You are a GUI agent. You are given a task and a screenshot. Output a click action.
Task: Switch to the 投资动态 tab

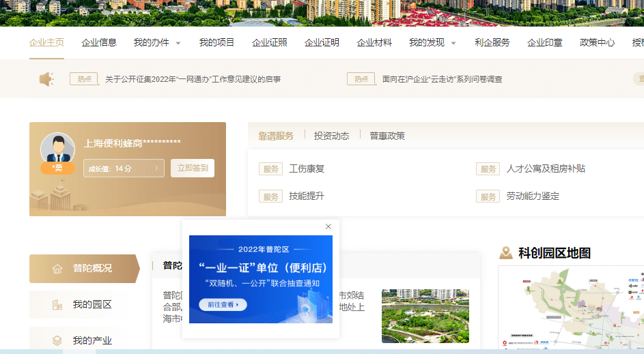[x=331, y=136]
